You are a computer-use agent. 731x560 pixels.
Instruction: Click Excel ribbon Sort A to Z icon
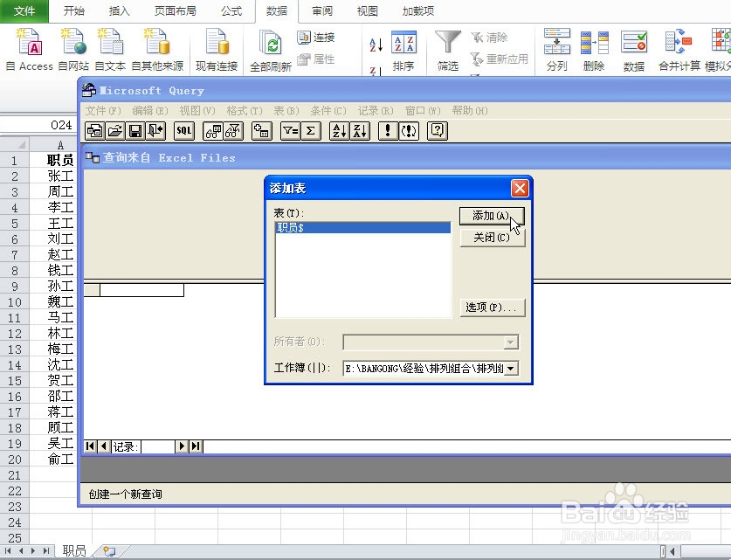(x=376, y=45)
